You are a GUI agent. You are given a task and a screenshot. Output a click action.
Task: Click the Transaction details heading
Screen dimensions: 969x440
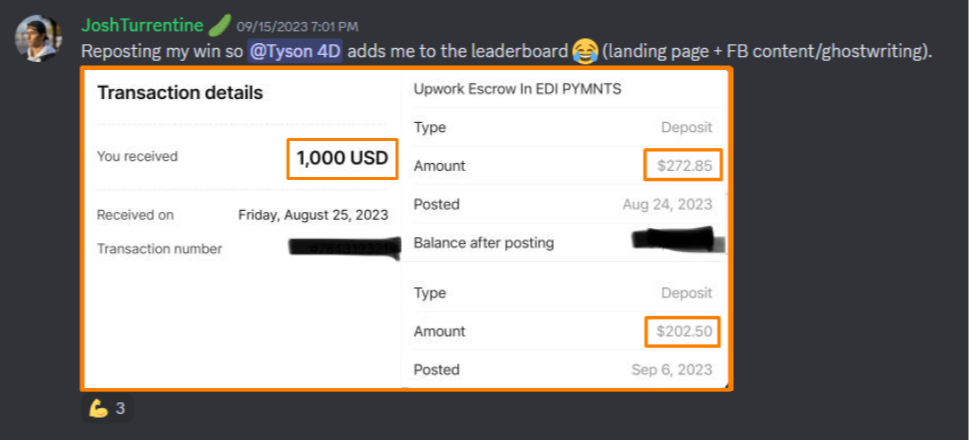[180, 93]
